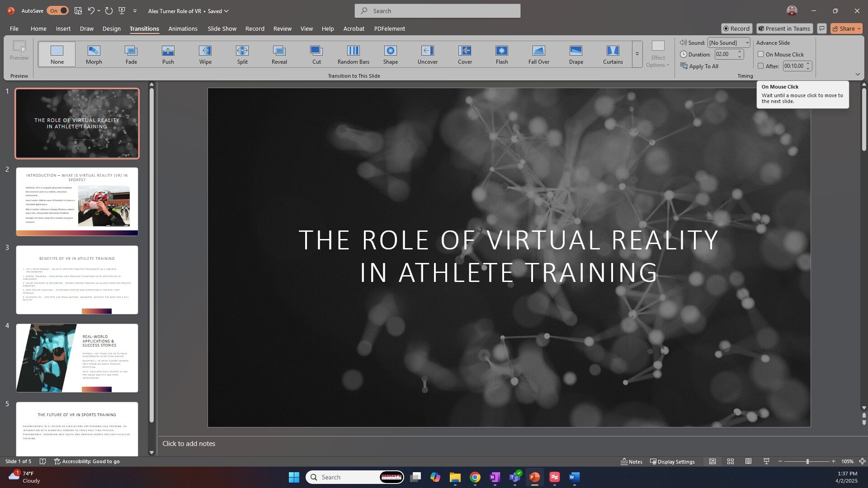This screenshot has width=868, height=488.
Task: Start Slide Show from status bar icon
Action: point(766,461)
